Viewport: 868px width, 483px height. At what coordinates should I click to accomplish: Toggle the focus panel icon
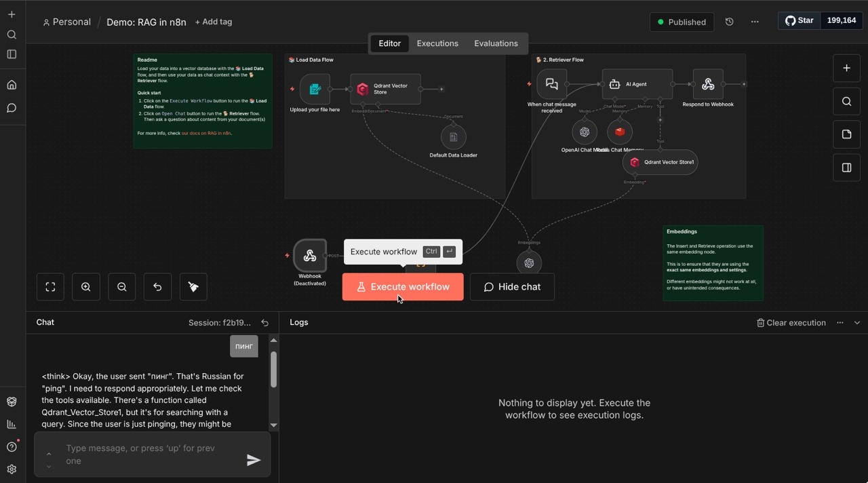[x=846, y=168]
